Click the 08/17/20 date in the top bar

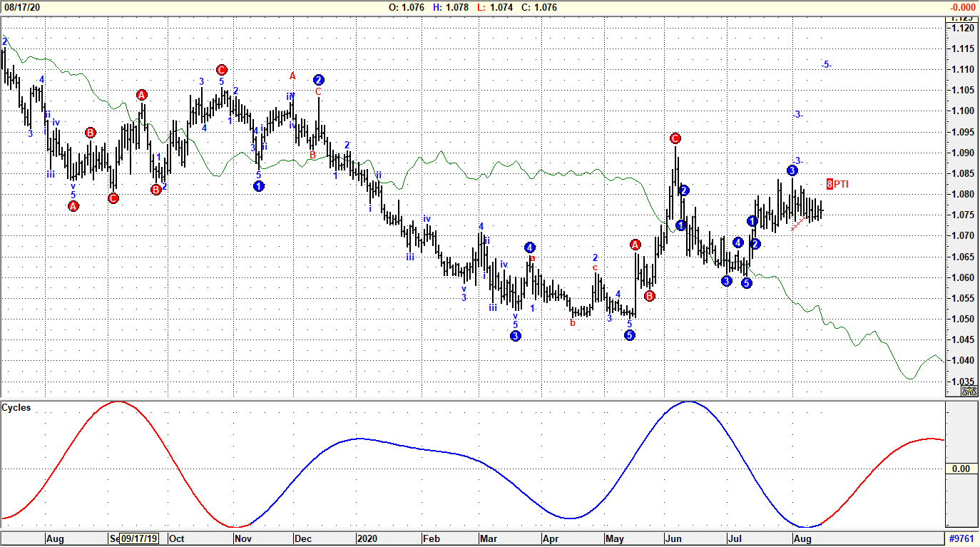(x=21, y=7)
